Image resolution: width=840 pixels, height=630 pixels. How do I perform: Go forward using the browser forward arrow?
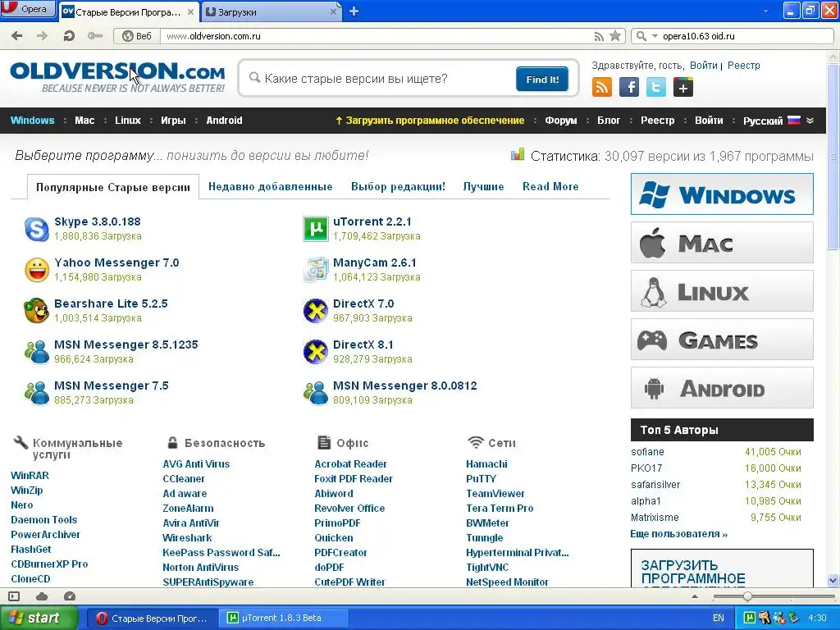click(42, 36)
